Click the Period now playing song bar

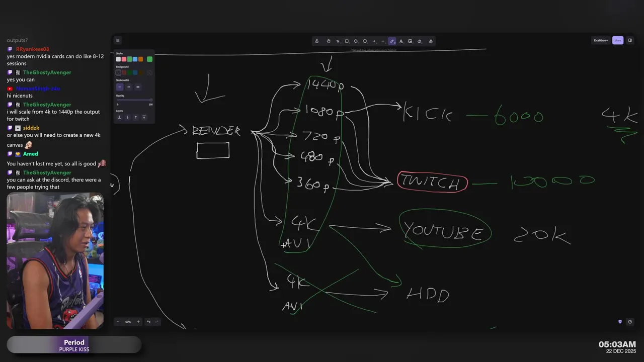(74, 345)
